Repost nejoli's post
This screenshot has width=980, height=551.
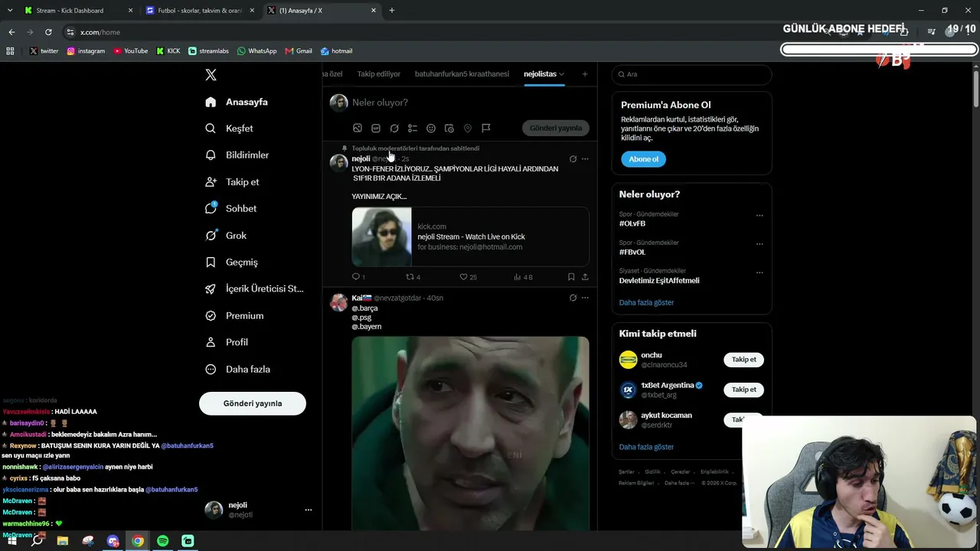point(413,277)
